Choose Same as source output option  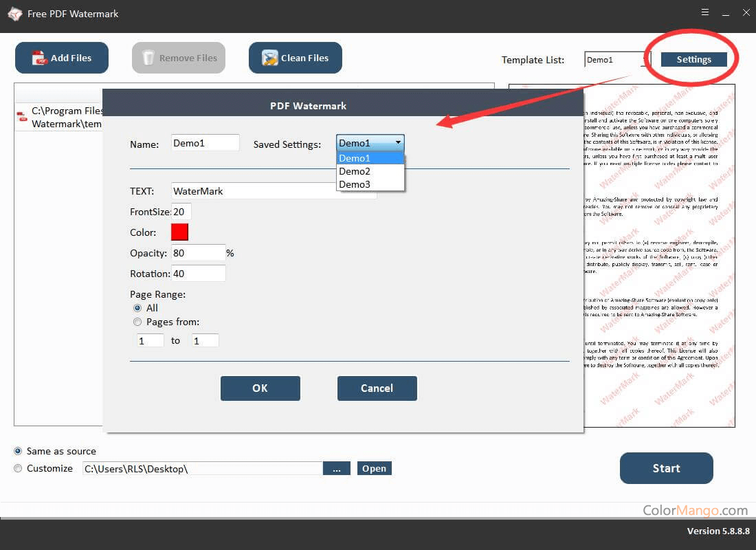[18, 451]
